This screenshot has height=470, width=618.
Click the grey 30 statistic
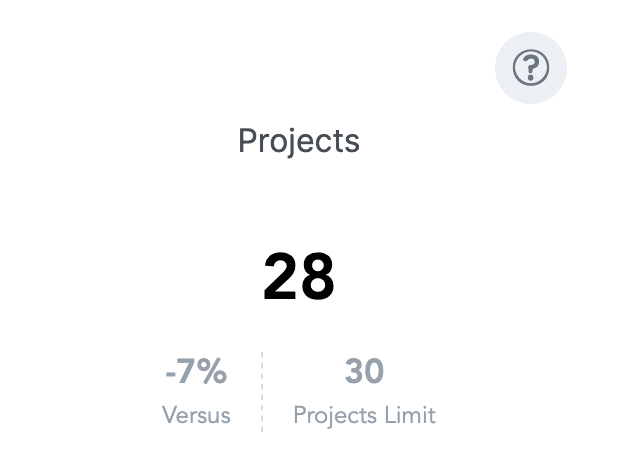[364, 371]
